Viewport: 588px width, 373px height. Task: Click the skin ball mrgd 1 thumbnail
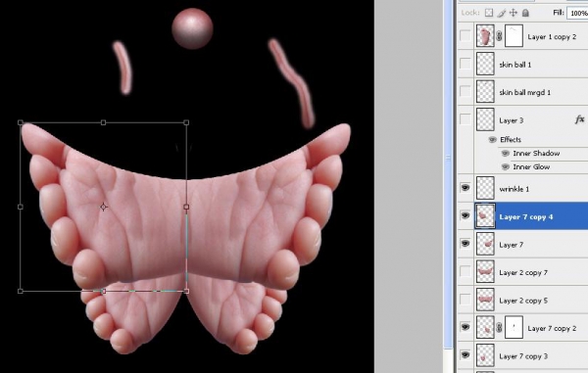(485, 92)
